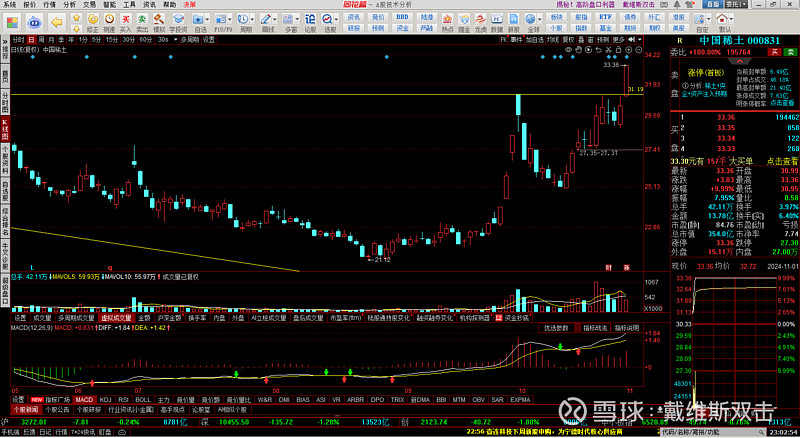Image resolution: width=800 pixels, height=438 pixels.
Task: Switch to 个股公告 tab
Action: coord(57,409)
